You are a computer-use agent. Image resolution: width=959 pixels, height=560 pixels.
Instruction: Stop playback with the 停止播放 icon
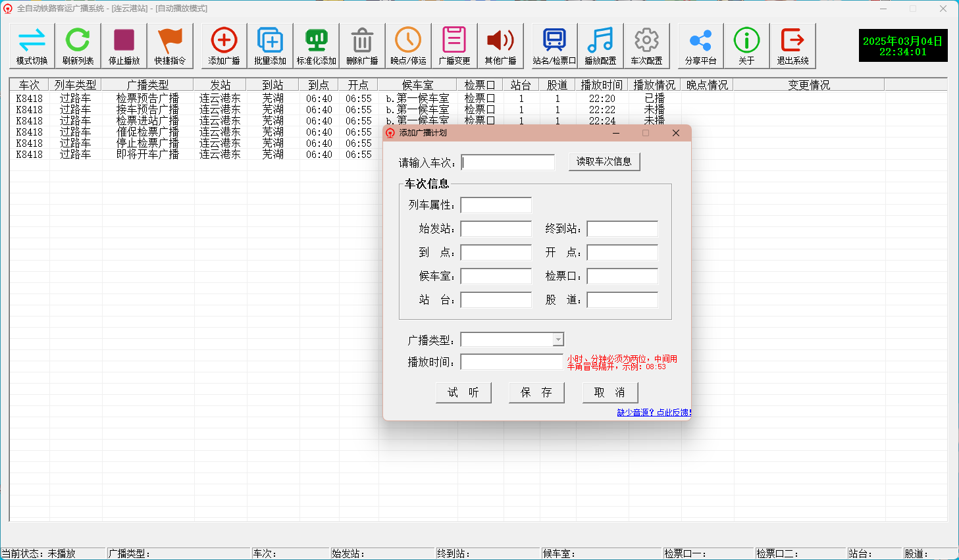coord(124,45)
